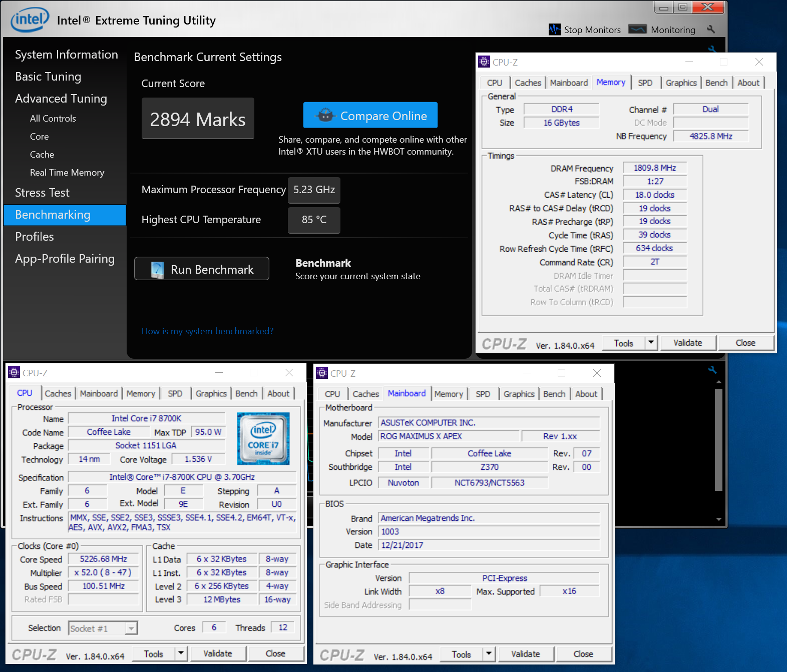The height and width of the screenshot is (672, 787).
Task: Click the Intel Core i7 inside badge
Action: 263,438
